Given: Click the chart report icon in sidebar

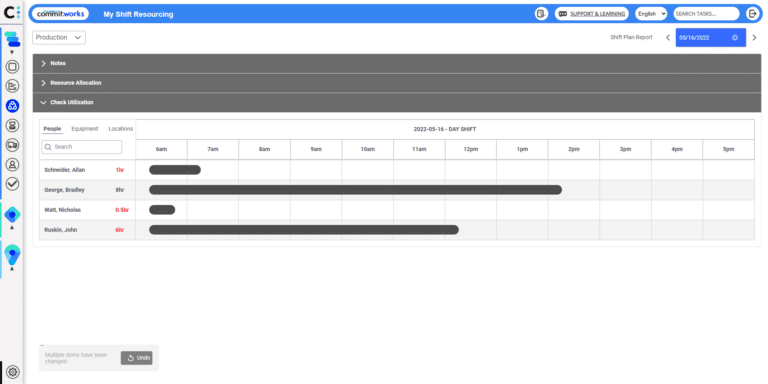Looking at the screenshot, I should tap(12, 86).
